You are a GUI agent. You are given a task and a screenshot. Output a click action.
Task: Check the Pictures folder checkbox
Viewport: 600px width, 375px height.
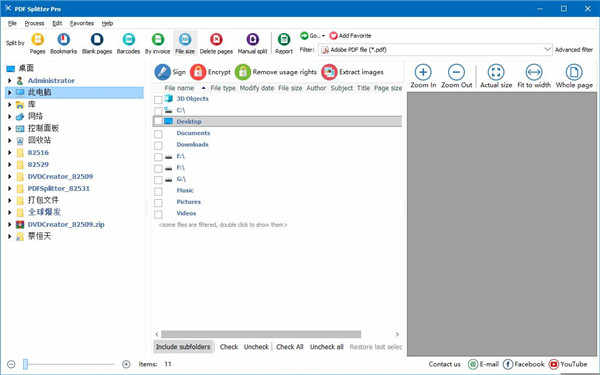158,203
